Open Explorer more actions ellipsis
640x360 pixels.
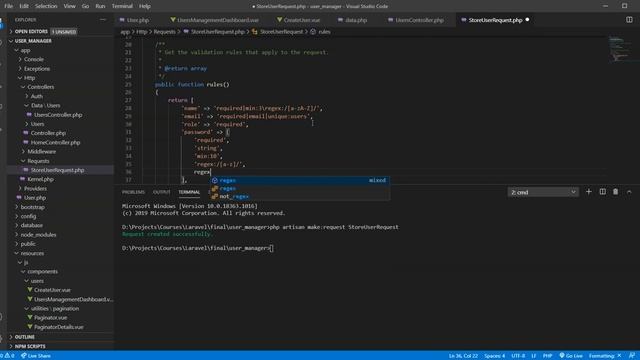(102, 20)
